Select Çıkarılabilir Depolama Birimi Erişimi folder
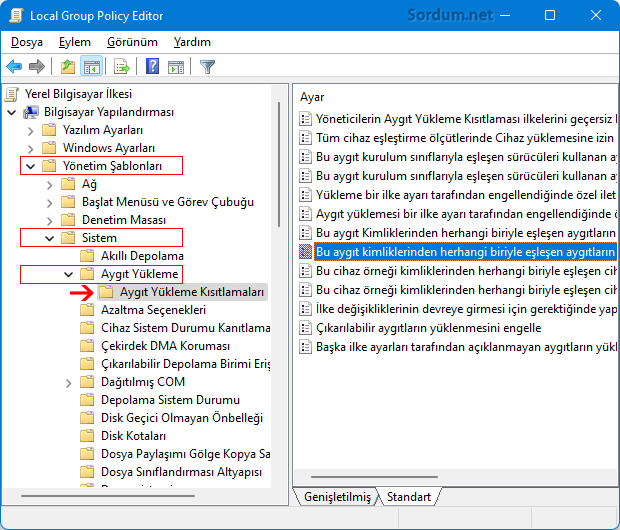 (x=185, y=364)
